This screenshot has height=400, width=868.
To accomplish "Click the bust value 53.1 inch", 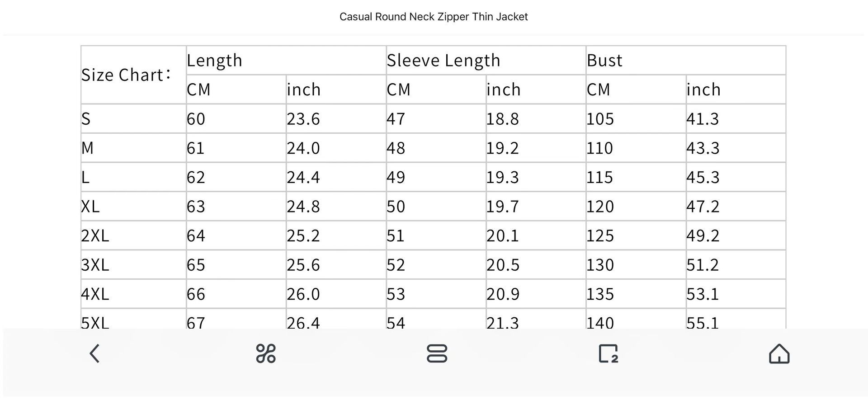I will coord(703,294).
